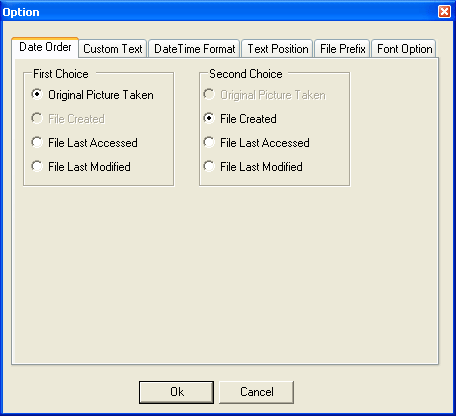456x416 pixels.
Task: Dismiss dialog with the Cancel button
Action: click(256, 392)
